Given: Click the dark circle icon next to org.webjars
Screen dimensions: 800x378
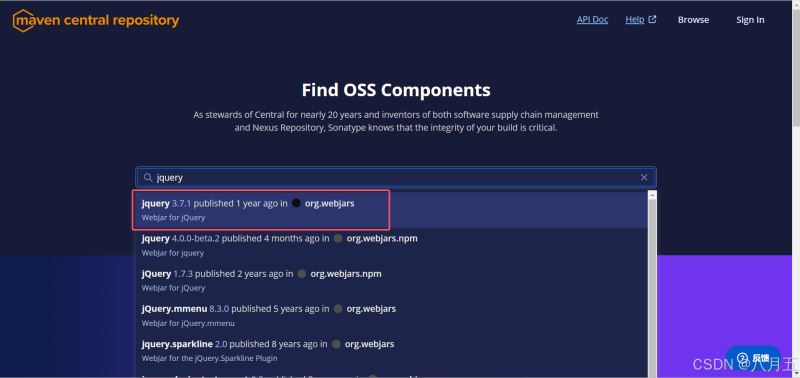Looking at the screenshot, I should (296, 203).
